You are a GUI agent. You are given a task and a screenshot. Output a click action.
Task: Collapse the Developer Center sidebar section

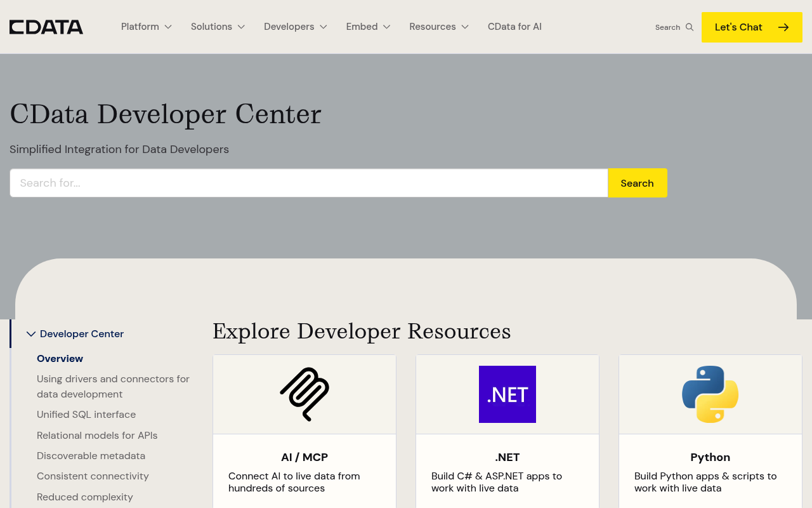tap(31, 334)
